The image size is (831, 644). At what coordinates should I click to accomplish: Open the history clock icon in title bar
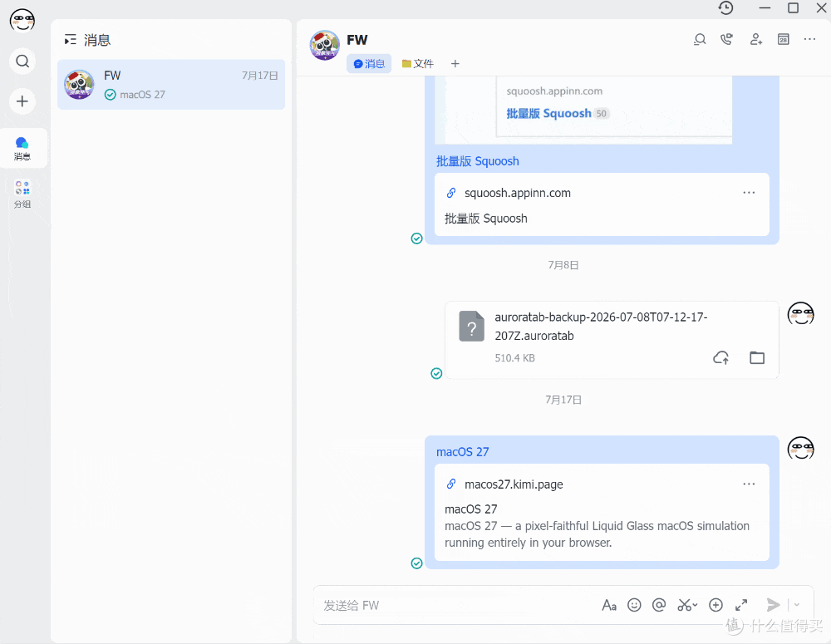pyautogui.click(x=725, y=8)
